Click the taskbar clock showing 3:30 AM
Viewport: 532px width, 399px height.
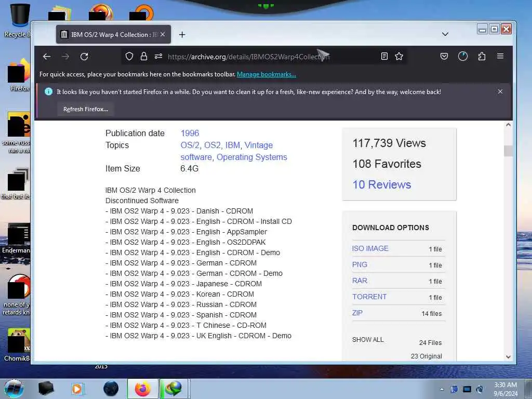tap(506, 389)
